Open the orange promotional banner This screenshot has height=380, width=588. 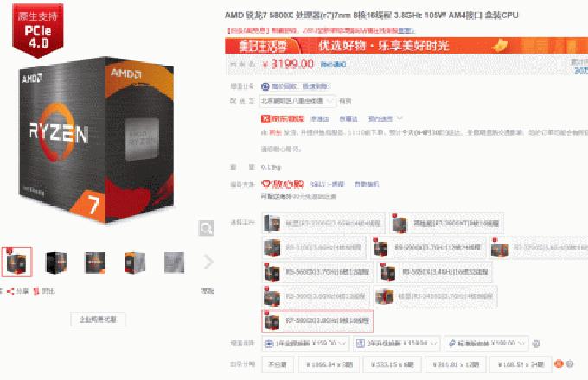pyautogui.click(x=406, y=46)
